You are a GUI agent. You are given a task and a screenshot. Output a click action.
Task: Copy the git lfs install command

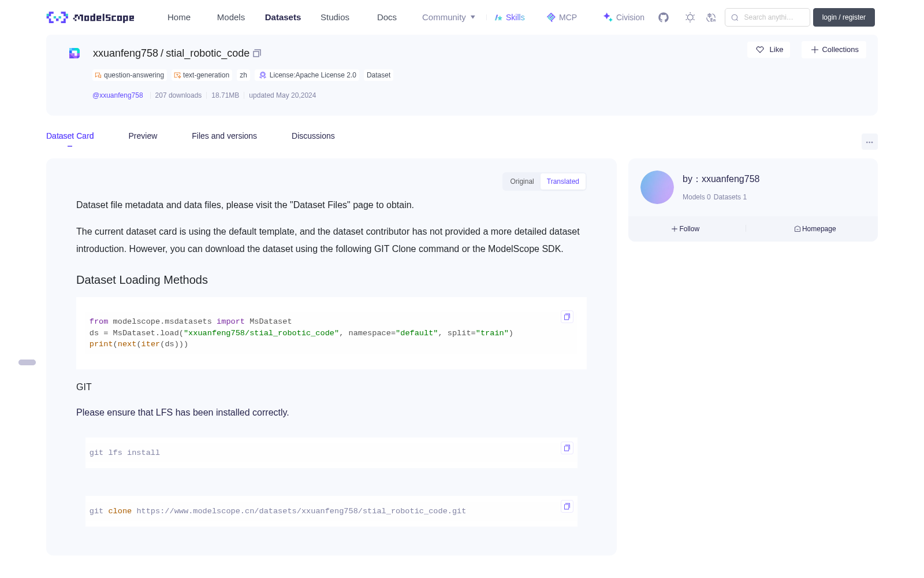click(x=567, y=448)
